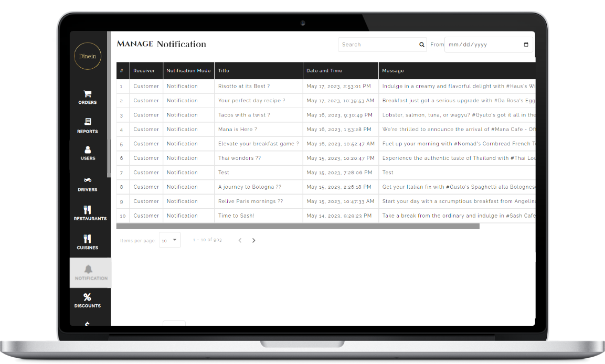Click the Dinein logo
Screen dimensions: 605x364
click(x=88, y=56)
